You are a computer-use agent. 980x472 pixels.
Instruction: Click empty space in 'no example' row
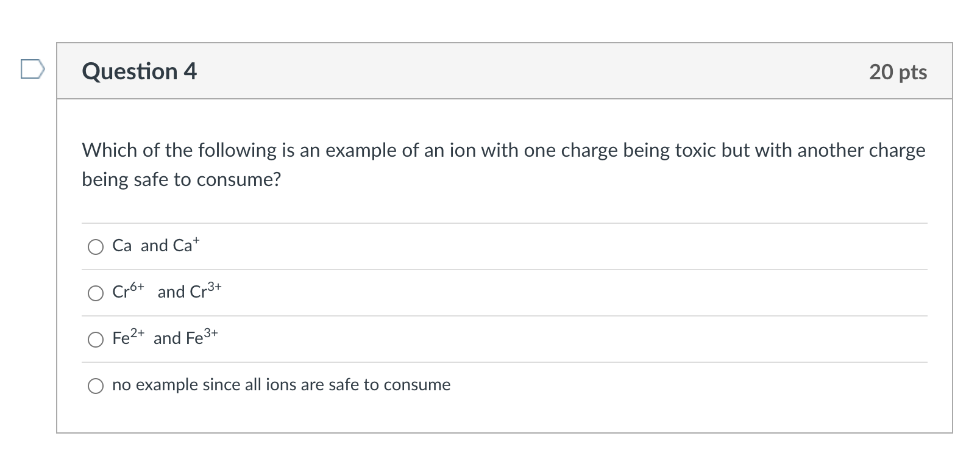point(670,385)
